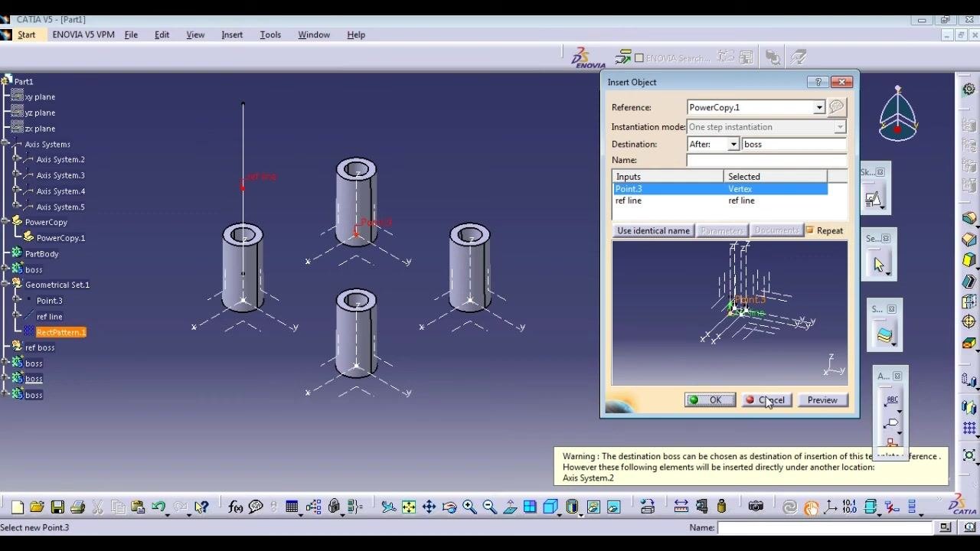980x551 pixels.
Task: Open the Destination After: dropdown
Action: 733,144
